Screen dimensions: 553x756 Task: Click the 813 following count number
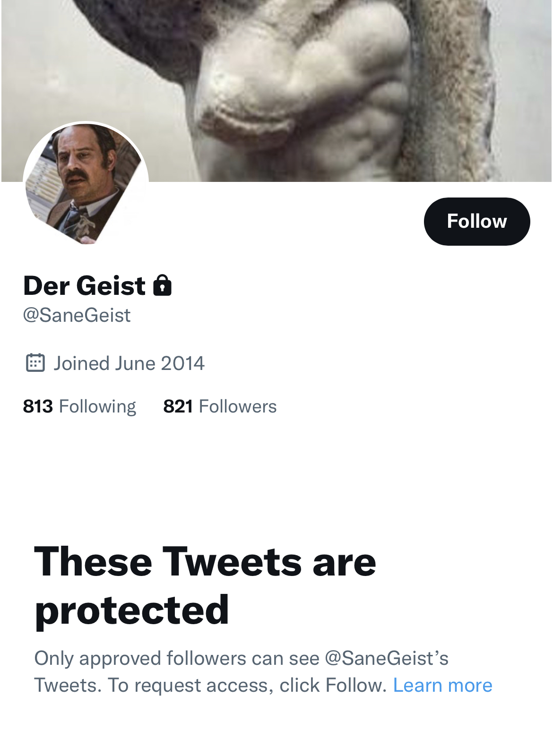38,406
